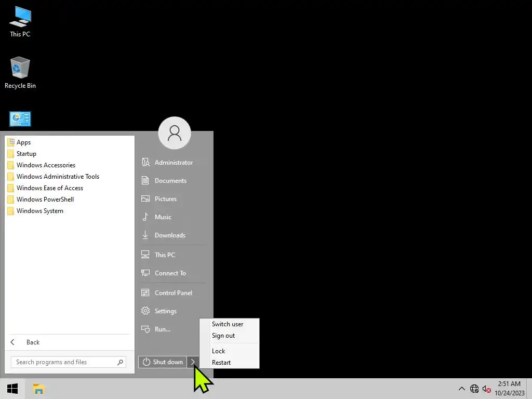Screen dimensions: 532x399
Task: Click the Windows System folder icon
Action: (11, 211)
